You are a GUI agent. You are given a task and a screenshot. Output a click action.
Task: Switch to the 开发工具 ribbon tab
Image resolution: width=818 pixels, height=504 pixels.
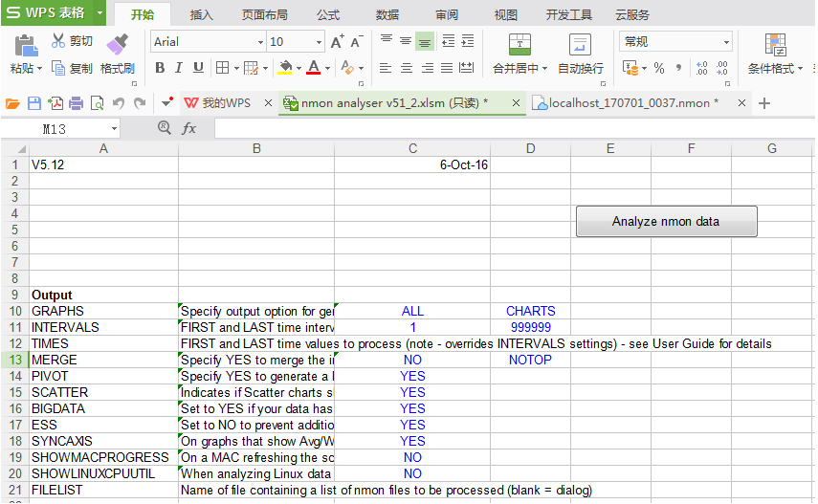pyautogui.click(x=568, y=15)
